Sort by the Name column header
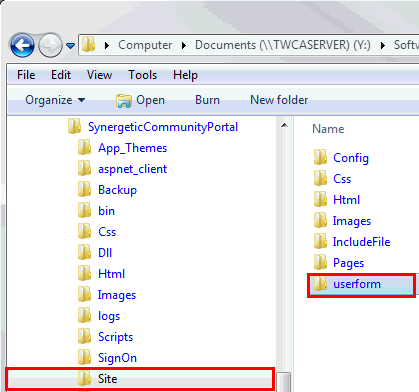This screenshot has height=392, width=419. tap(328, 129)
